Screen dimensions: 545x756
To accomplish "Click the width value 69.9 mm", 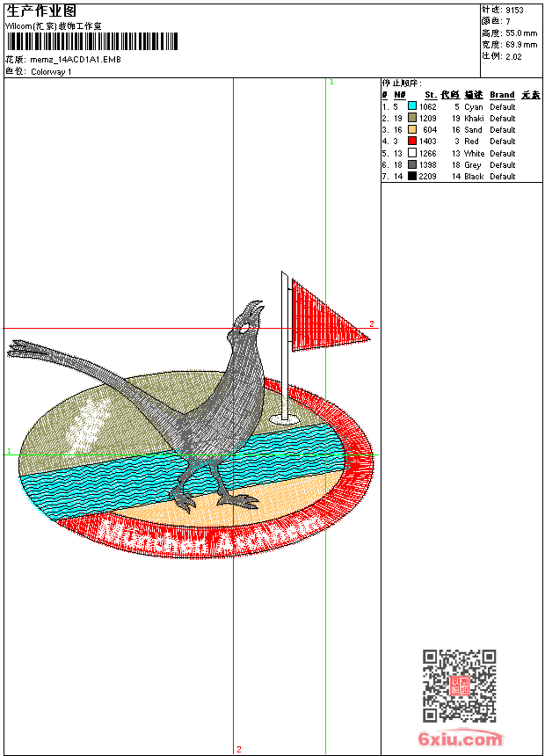I will 521,45.
